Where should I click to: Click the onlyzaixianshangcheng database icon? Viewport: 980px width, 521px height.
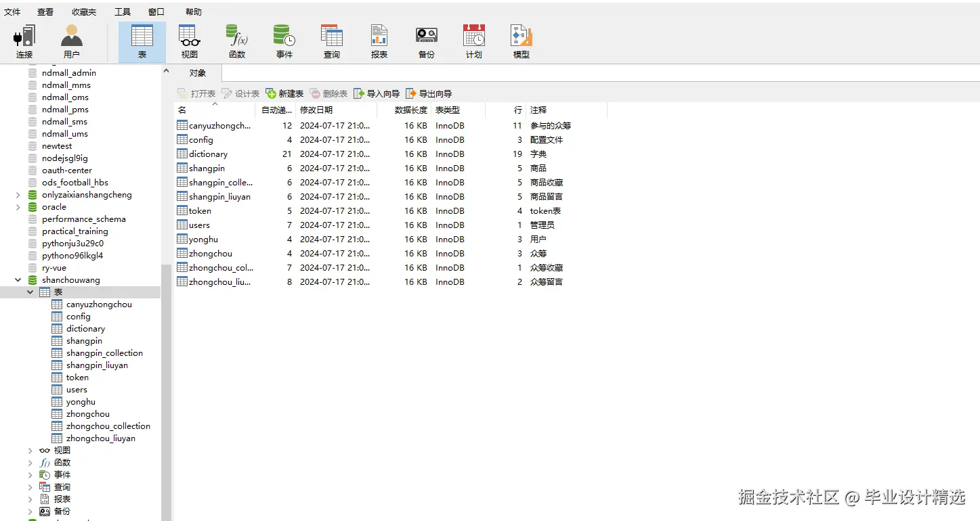click(33, 195)
